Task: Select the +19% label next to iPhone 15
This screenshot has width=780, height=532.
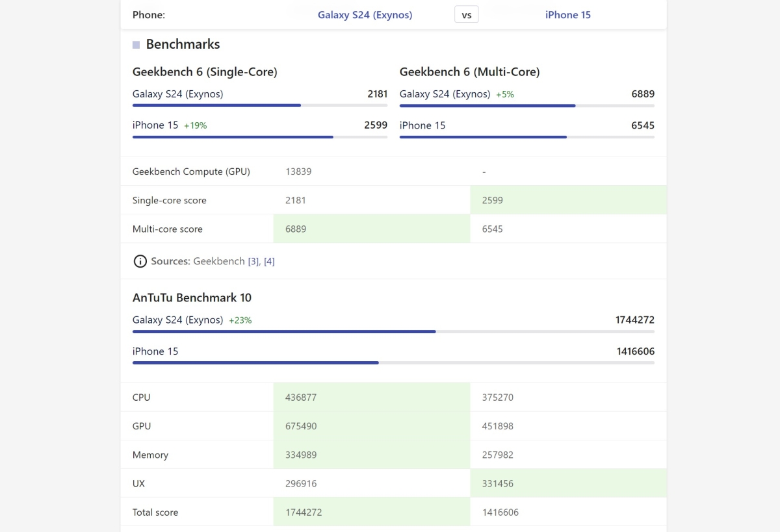Action: coord(195,125)
